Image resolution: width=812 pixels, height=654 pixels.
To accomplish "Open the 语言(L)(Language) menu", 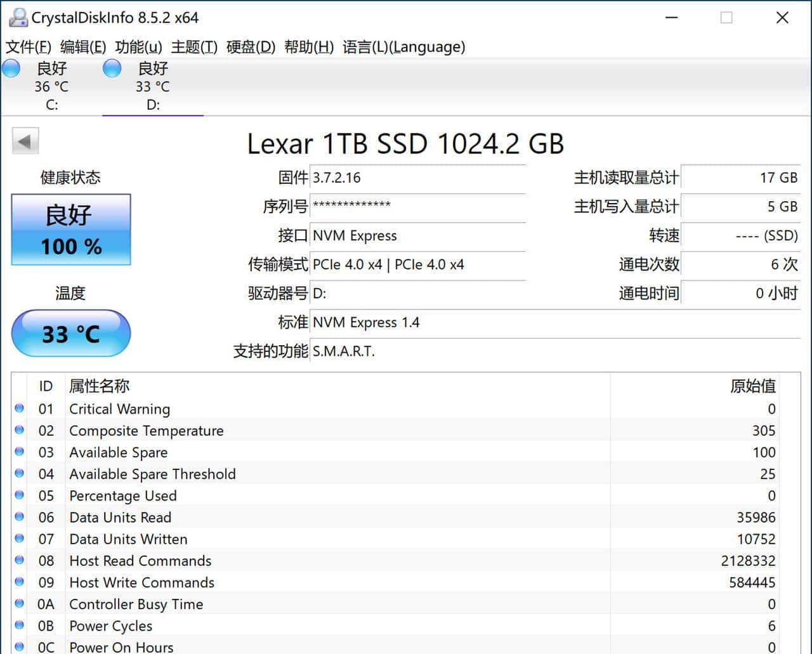I will (x=403, y=47).
